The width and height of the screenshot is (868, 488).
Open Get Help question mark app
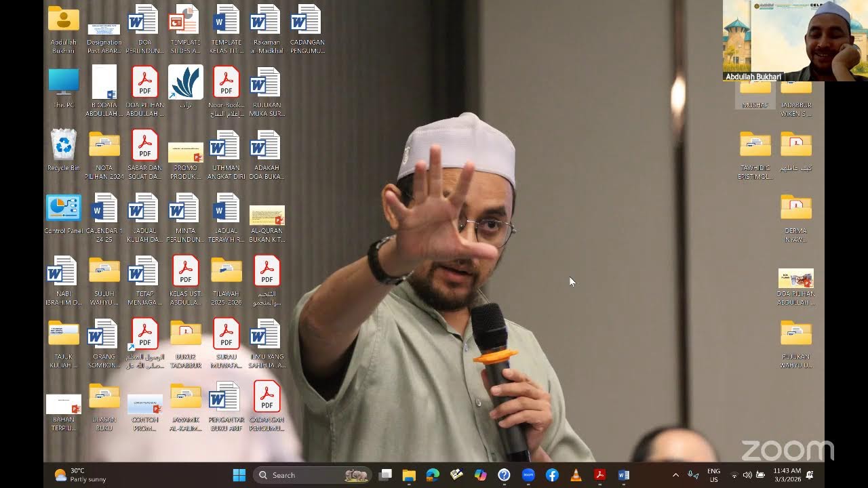click(504, 475)
